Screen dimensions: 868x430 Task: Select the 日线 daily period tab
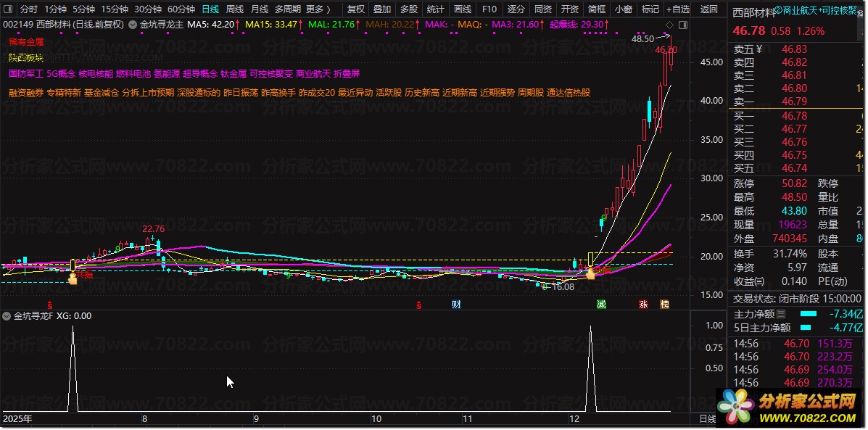[210, 9]
